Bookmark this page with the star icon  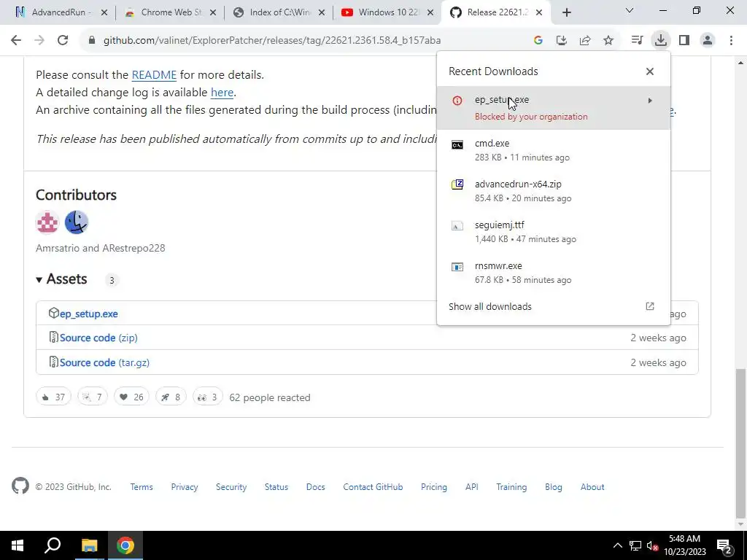pos(608,41)
